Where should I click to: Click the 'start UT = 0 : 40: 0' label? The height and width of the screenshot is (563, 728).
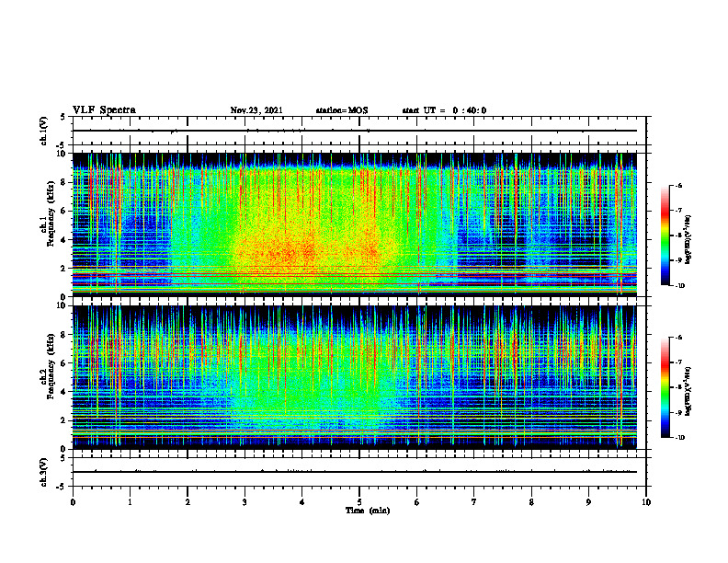(444, 110)
